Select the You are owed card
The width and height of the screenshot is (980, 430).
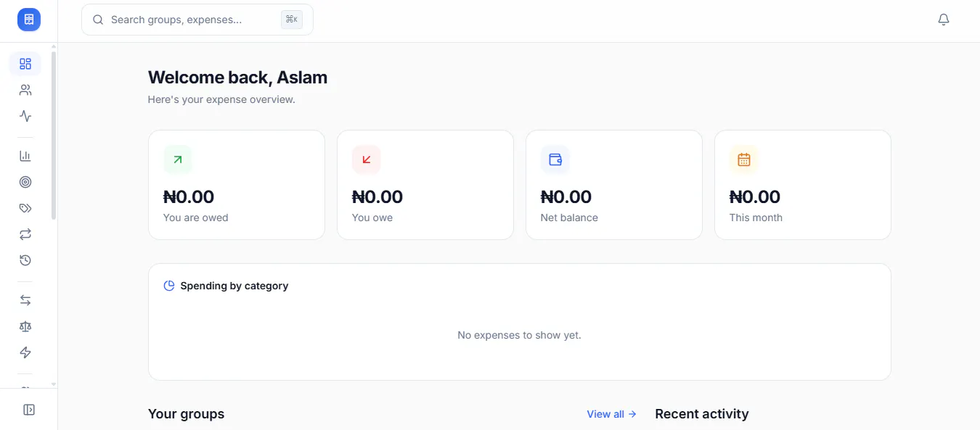pos(237,185)
